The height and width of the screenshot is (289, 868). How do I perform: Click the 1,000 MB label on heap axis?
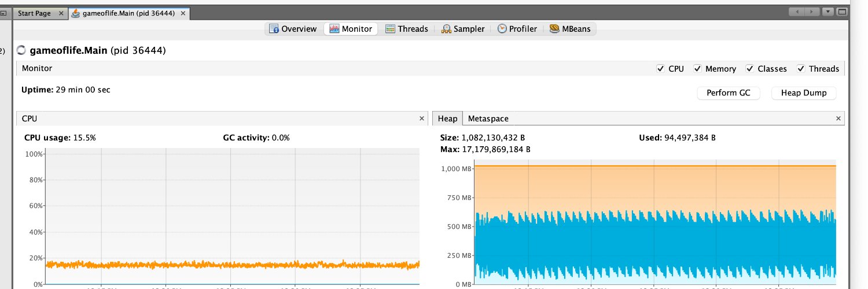tap(457, 169)
